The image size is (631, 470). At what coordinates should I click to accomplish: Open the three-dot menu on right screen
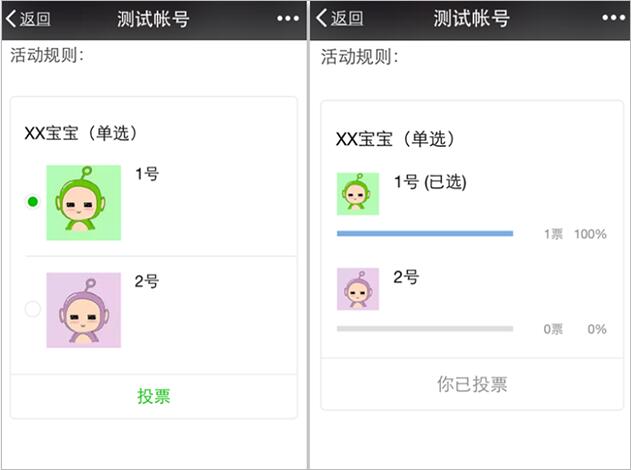click(613, 19)
